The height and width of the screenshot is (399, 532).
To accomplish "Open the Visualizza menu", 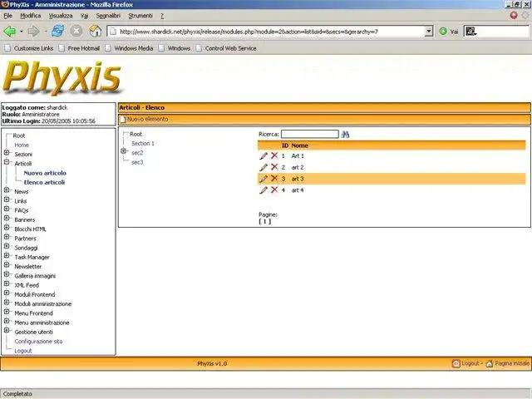I will (x=61, y=16).
